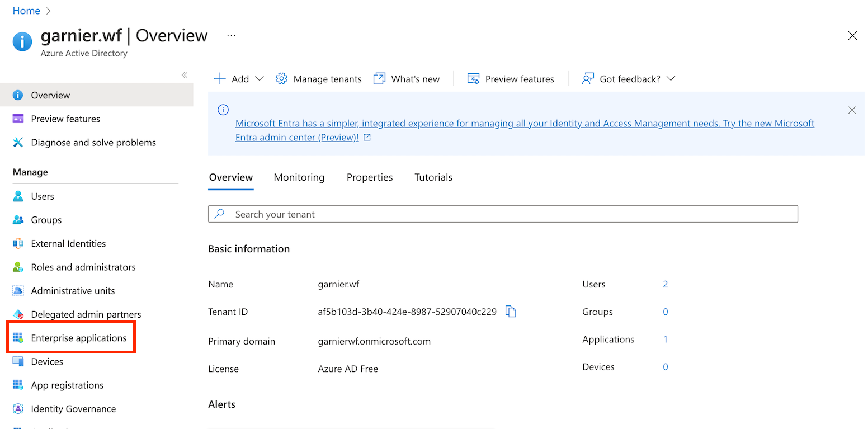Click the Tenant ID value text
868x429 pixels.
click(x=407, y=312)
